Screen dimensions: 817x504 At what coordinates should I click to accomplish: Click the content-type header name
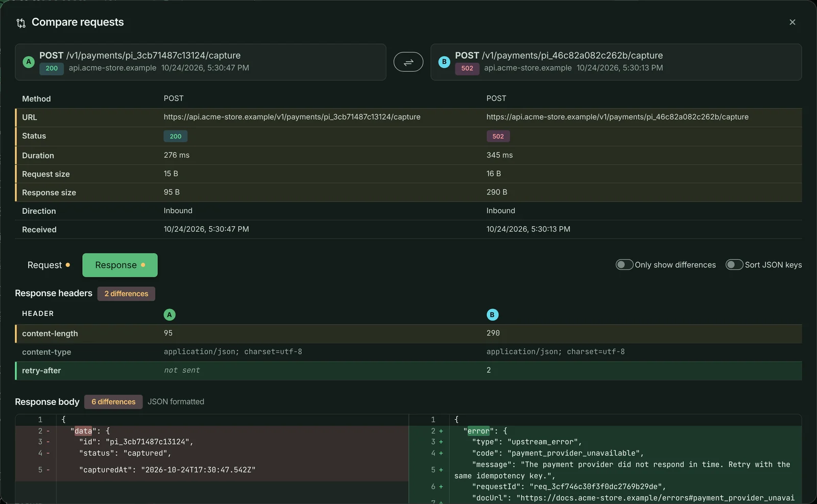[46, 352]
